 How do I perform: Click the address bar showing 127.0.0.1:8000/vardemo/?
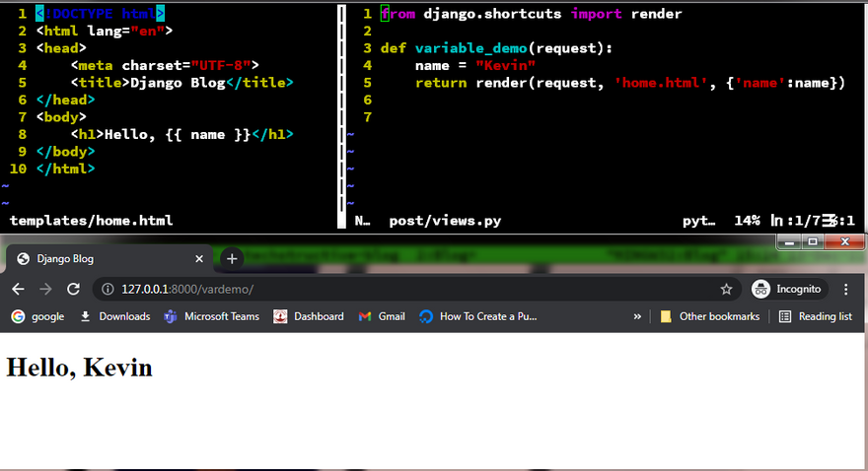click(395, 289)
